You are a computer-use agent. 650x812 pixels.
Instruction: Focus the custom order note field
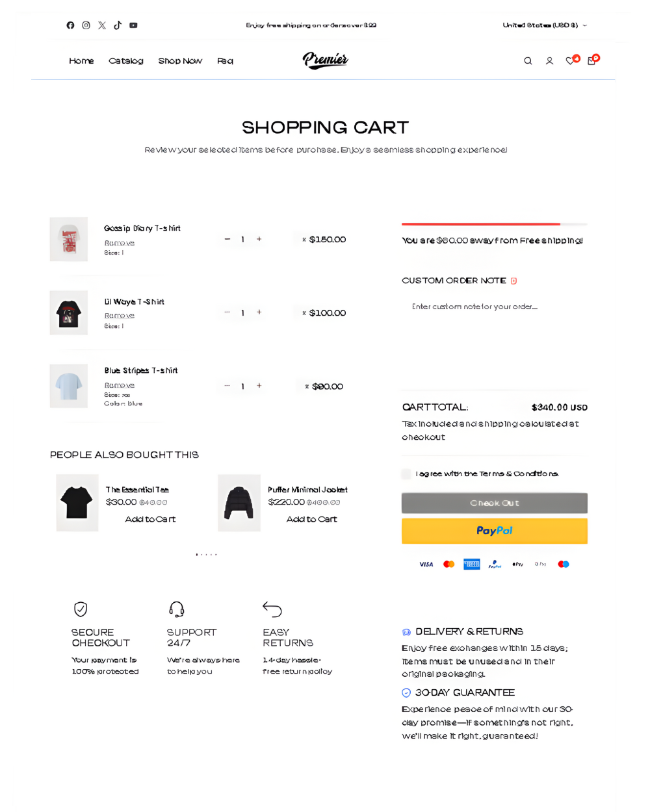[494, 331]
